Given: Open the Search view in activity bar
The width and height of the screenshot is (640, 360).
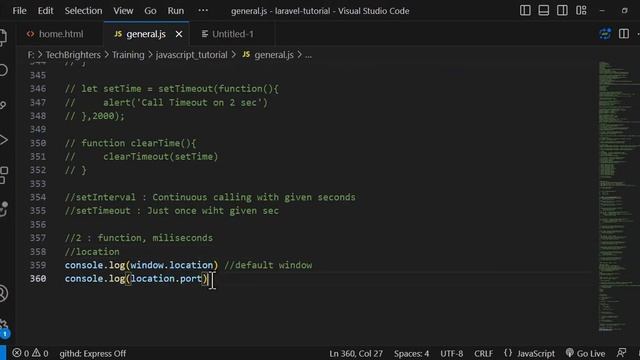Looking at the screenshot, I should [3, 70].
